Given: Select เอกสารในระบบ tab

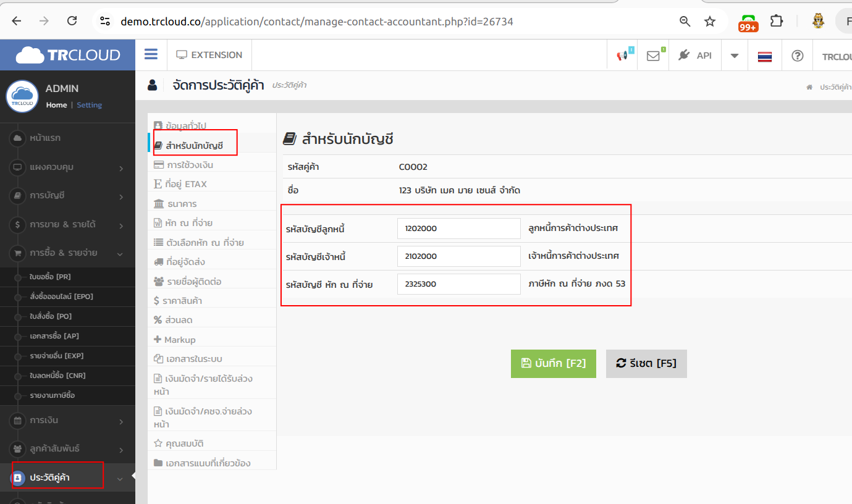Looking at the screenshot, I should (x=212, y=359).
